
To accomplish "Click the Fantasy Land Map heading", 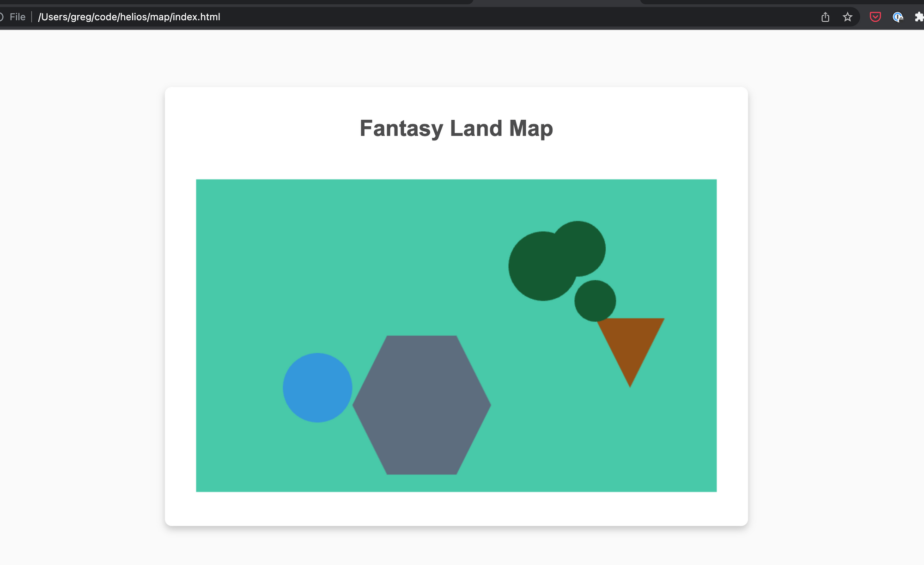I will click(456, 128).
